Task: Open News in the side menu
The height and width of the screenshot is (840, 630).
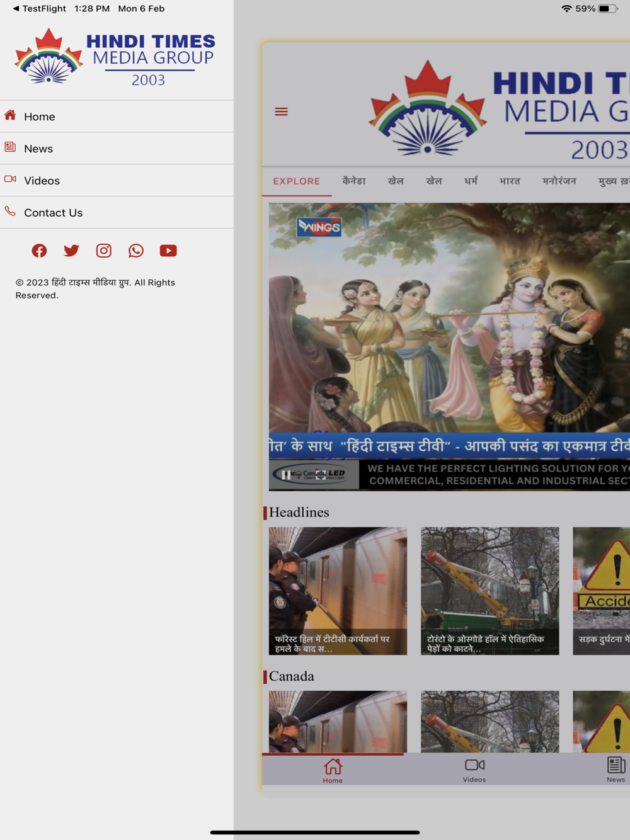Action: point(117,149)
